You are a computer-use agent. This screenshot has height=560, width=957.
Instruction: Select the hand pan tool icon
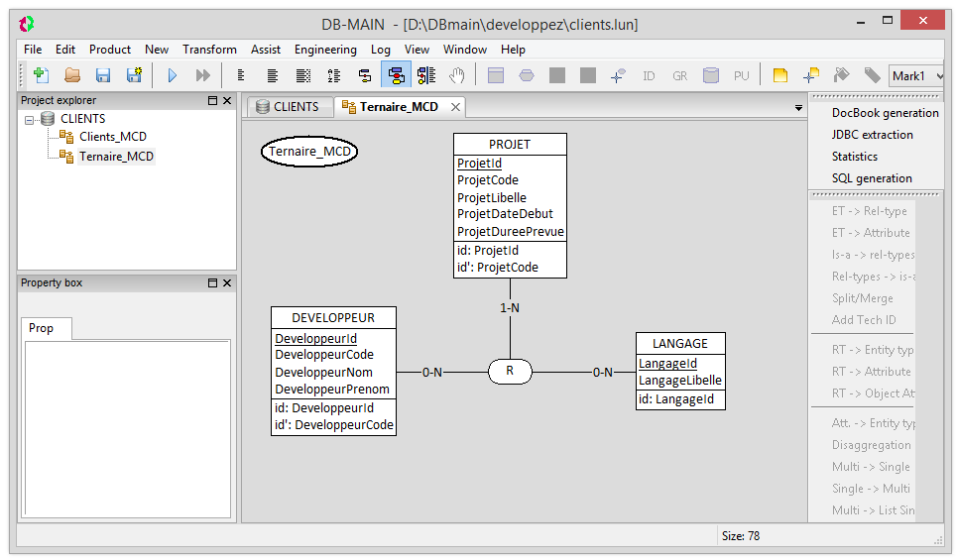(x=457, y=75)
